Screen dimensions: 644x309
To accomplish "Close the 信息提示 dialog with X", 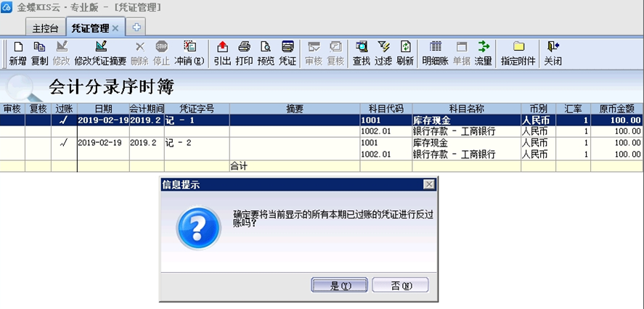I will point(429,185).
